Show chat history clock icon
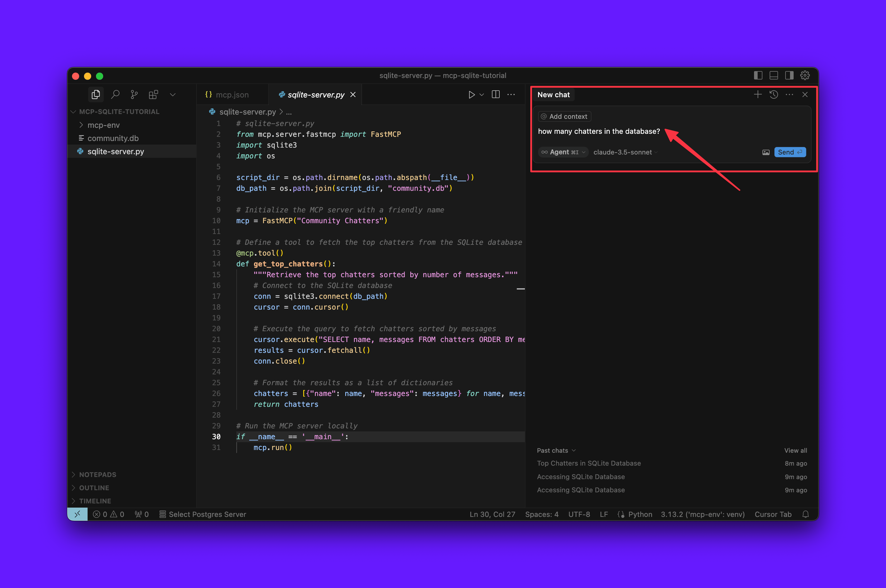The height and width of the screenshot is (588, 886). point(774,94)
